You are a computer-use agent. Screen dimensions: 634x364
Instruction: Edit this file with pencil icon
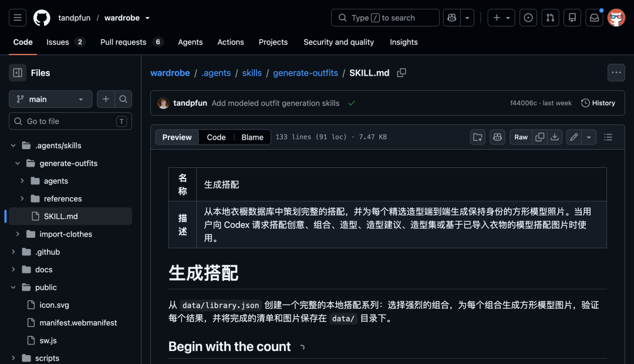574,137
